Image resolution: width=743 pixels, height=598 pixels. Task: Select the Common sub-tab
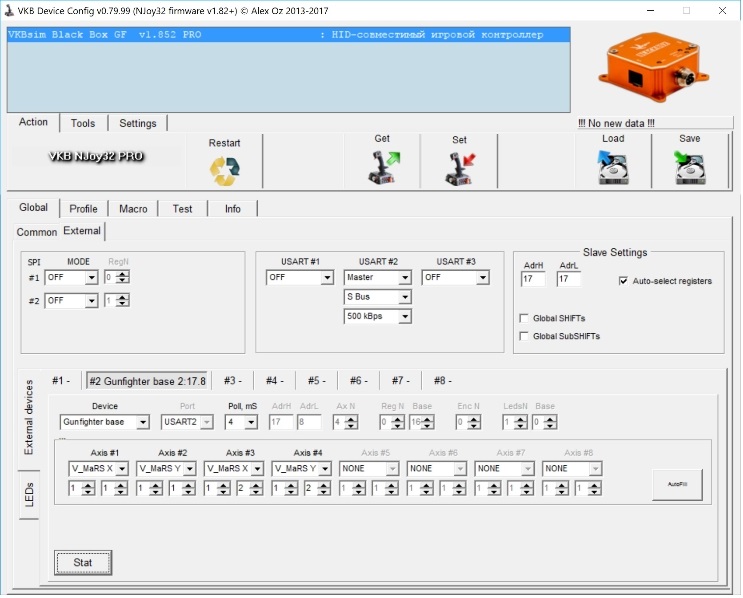click(x=36, y=232)
